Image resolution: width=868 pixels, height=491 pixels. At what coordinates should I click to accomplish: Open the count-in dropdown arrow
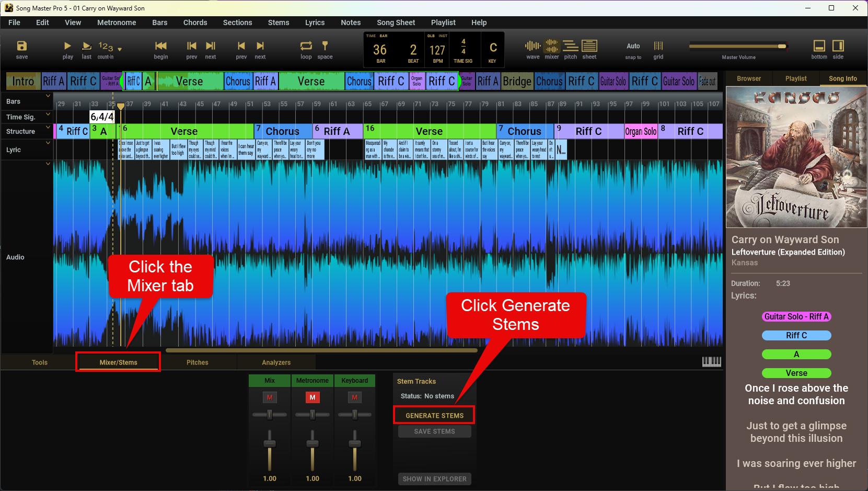[x=120, y=49]
